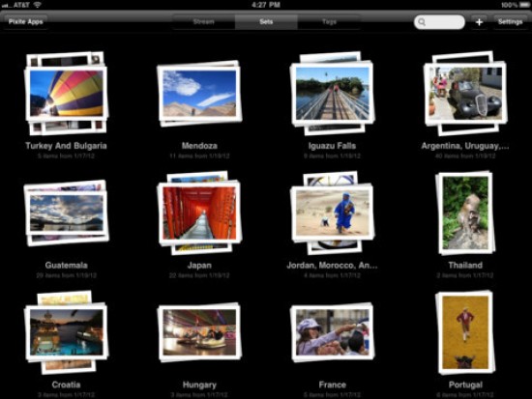Open the Mendoza photo stack
Image resolution: width=532 pixels, height=399 pixels.
tap(199, 93)
